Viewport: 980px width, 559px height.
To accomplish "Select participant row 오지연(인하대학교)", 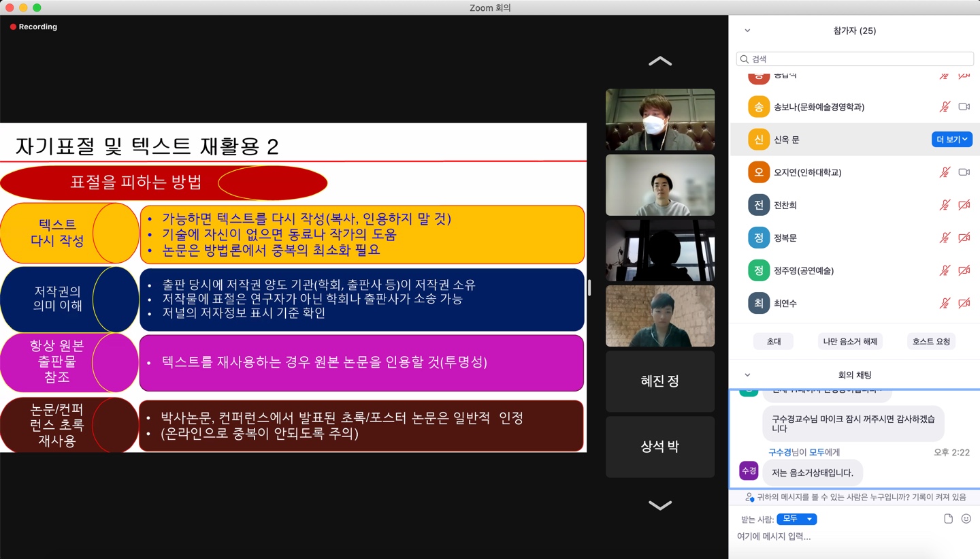I will click(854, 172).
